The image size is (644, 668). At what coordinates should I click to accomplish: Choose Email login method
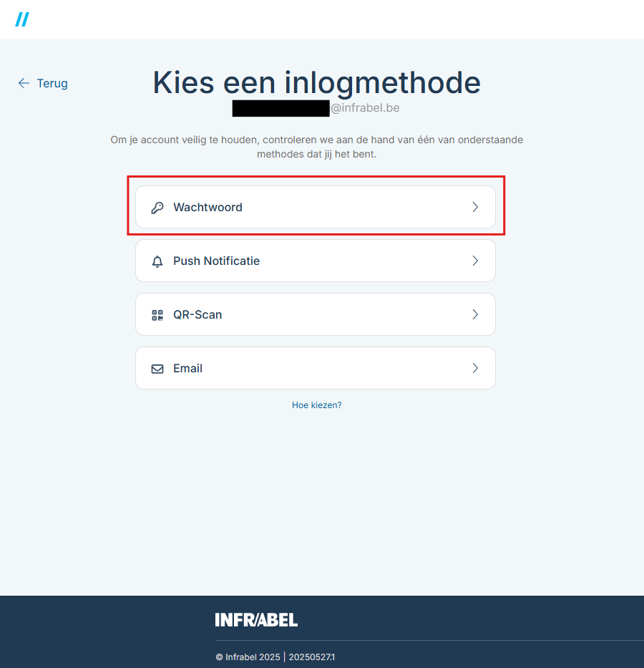coord(316,368)
